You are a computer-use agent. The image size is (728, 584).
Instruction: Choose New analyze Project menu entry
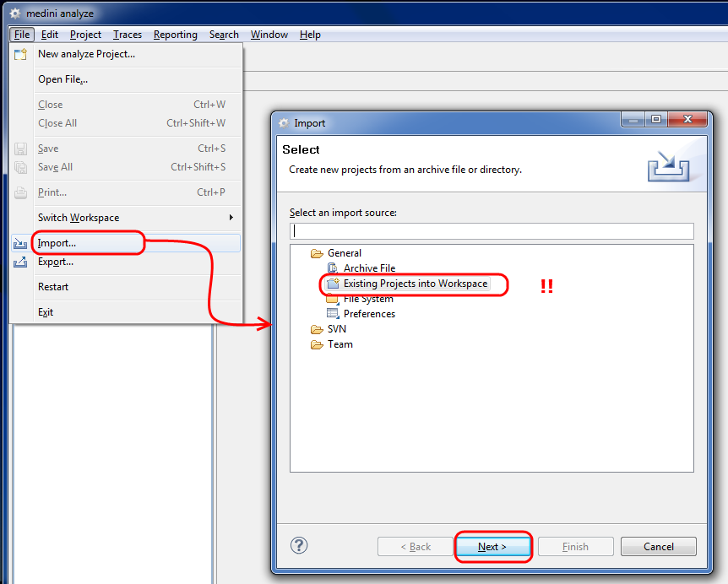[125, 54]
